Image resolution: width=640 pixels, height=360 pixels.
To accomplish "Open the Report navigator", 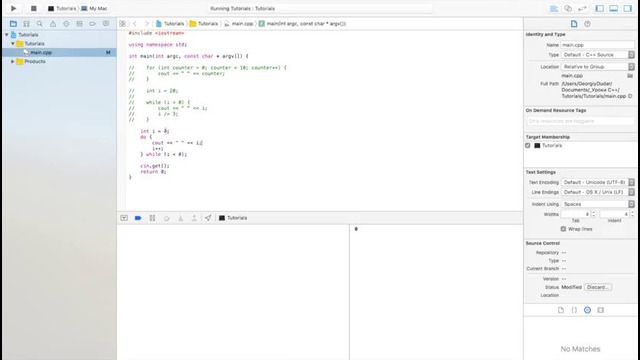I will pos(106,24).
